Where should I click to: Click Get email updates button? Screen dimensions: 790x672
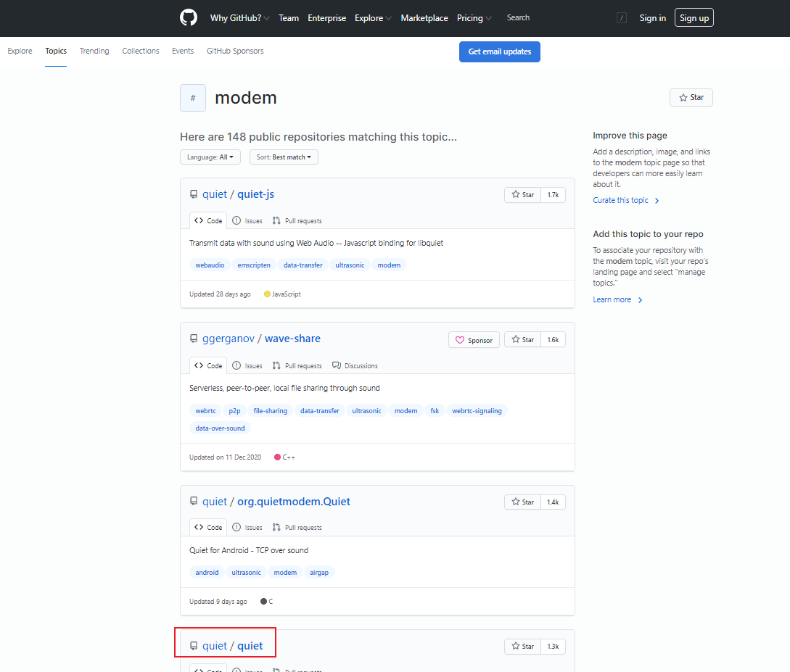[x=500, y=52]
